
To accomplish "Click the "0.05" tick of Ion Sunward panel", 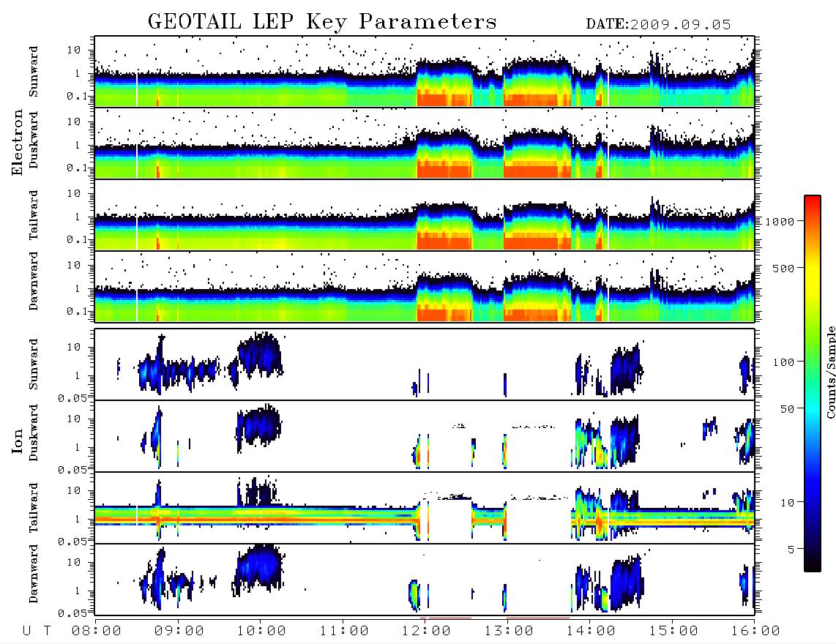I will [x=73, y=397].
